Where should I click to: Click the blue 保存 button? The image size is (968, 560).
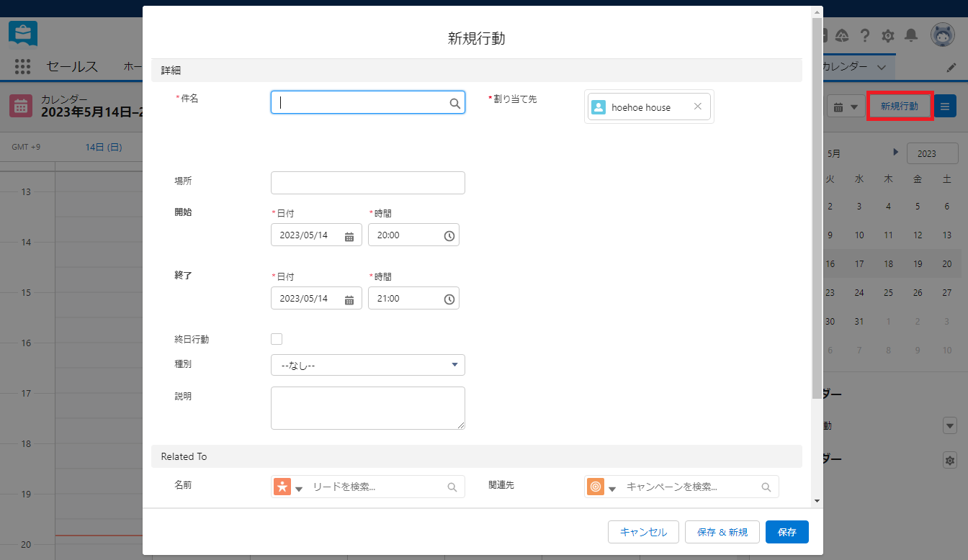coord(786,532)
